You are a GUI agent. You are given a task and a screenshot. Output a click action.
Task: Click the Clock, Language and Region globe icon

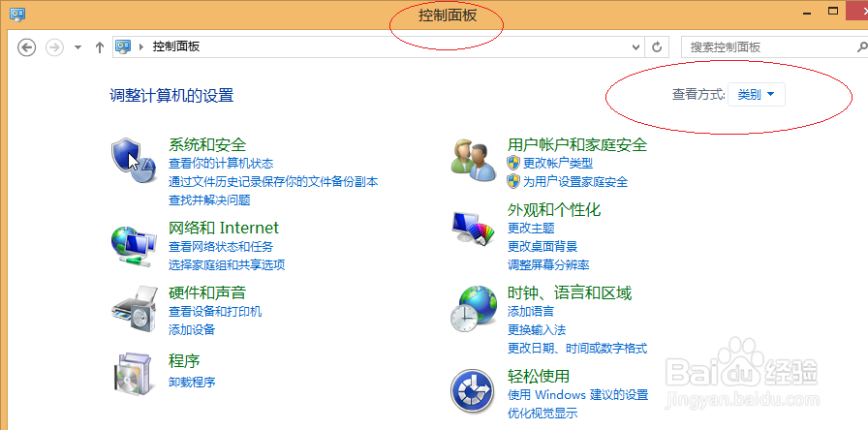[474, 309]
